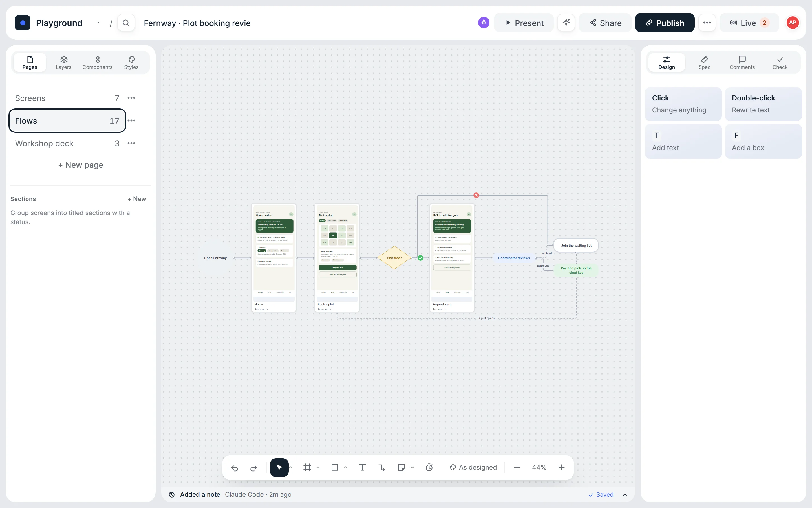Viewport: 812px width, 508px height.
Task: Redo the last action
Action: point(254,468)
